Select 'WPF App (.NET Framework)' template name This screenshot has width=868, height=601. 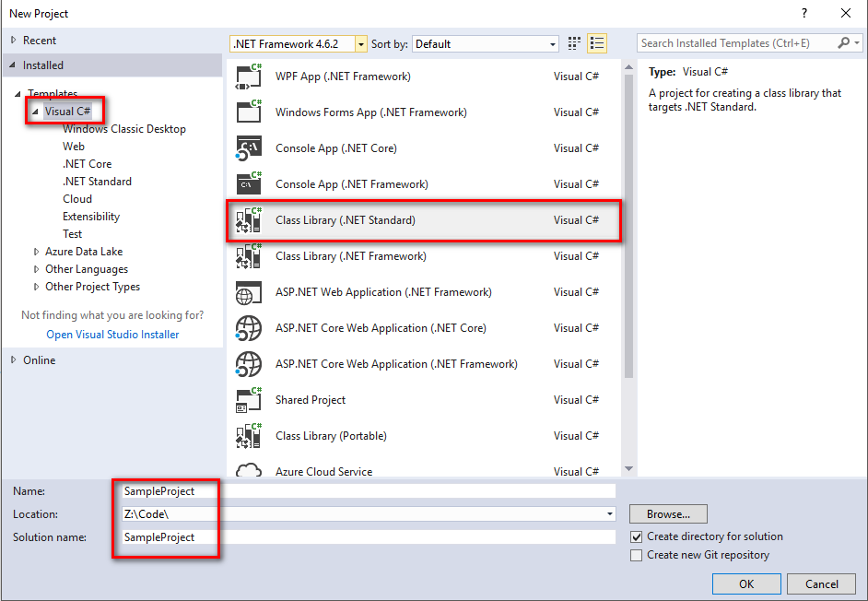click(x=343, y=77)
